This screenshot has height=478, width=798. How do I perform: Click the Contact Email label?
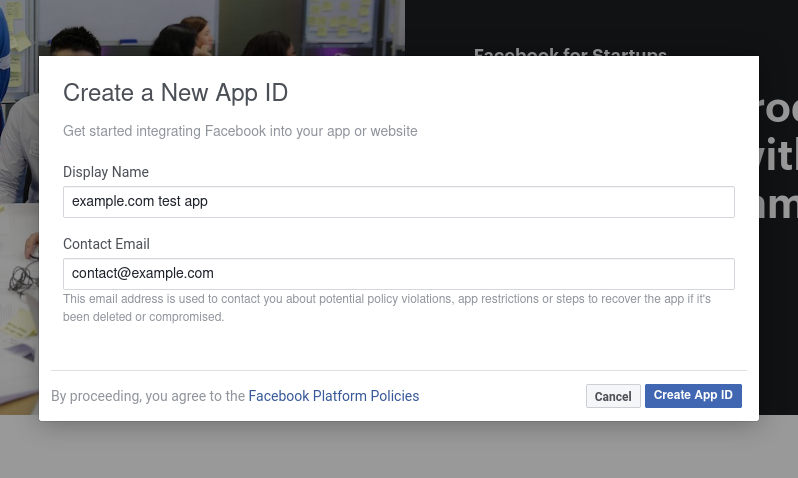(106, 244)
